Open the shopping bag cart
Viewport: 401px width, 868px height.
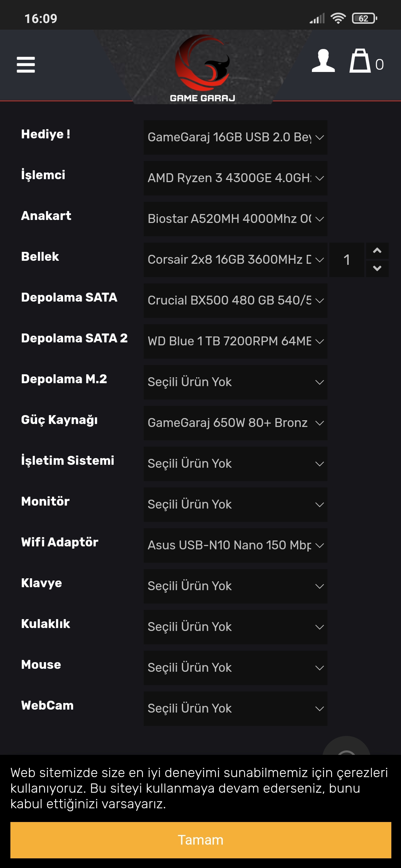point(360,61)
